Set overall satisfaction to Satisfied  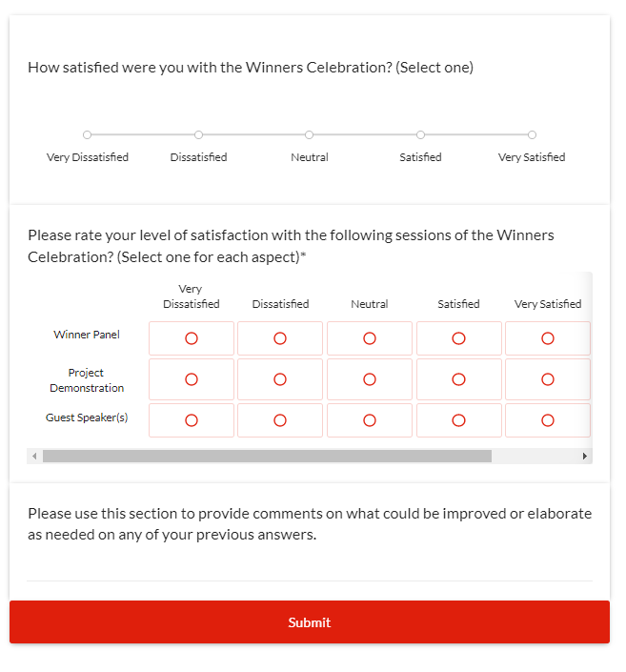coord(420,135)
